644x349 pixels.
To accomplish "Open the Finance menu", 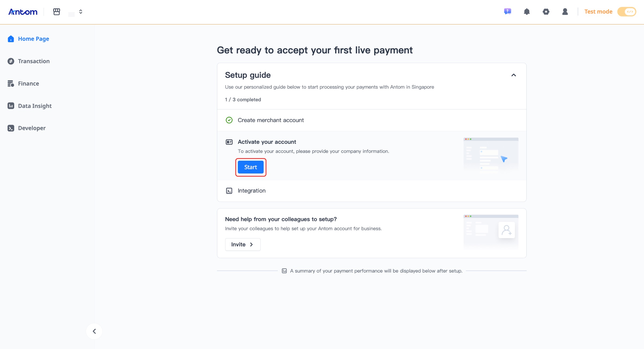I will click(x=28, y=83).
